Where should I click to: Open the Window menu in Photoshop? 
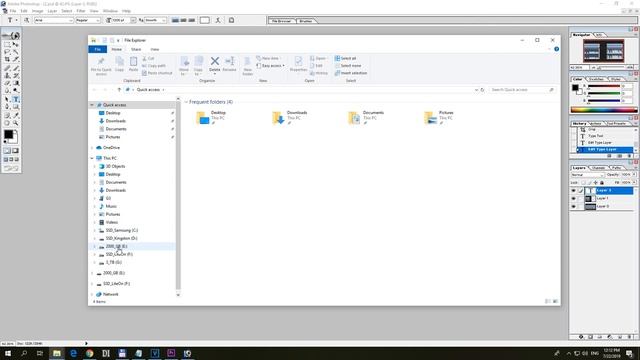coord(110,11)
